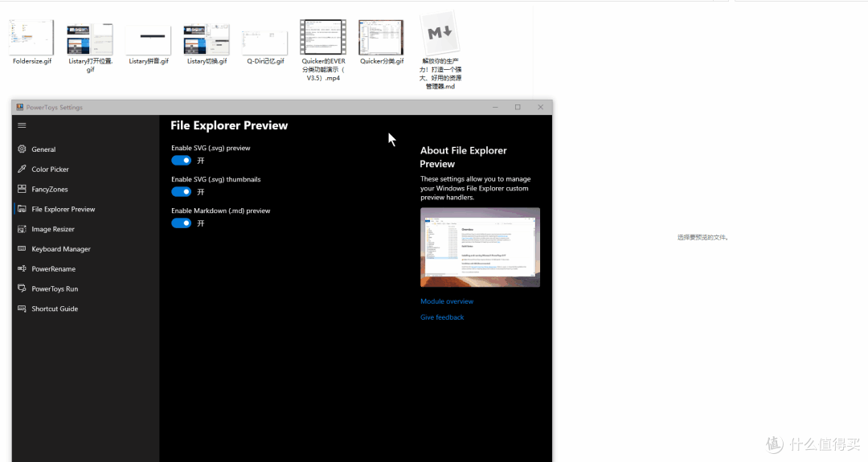This screenshot has width=868, height=462.
Task: Select Listary打开位置.gif thumbnail
Action: (90, 39)
